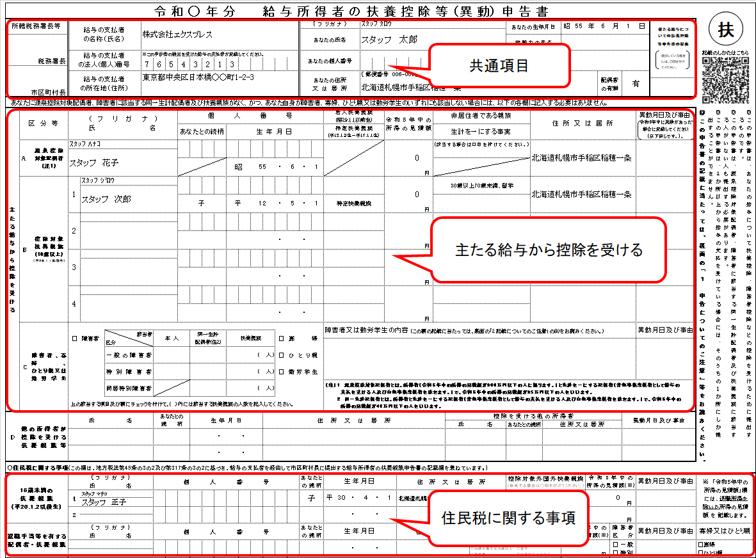The width and height of the screenshot is (756, 558).
Task: Click the applicant furigana スタッフ タロウ
Action: pyautogui.click(x=376, y=24)
